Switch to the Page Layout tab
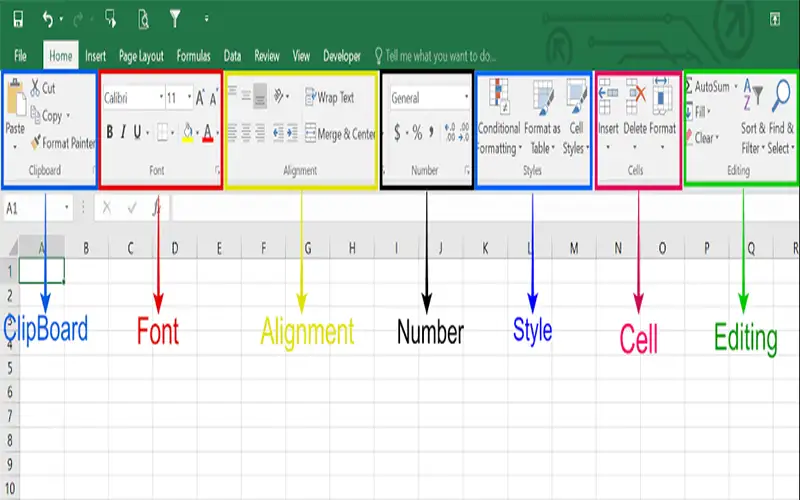This screenshot has height=500, width=800. [141, 56]
